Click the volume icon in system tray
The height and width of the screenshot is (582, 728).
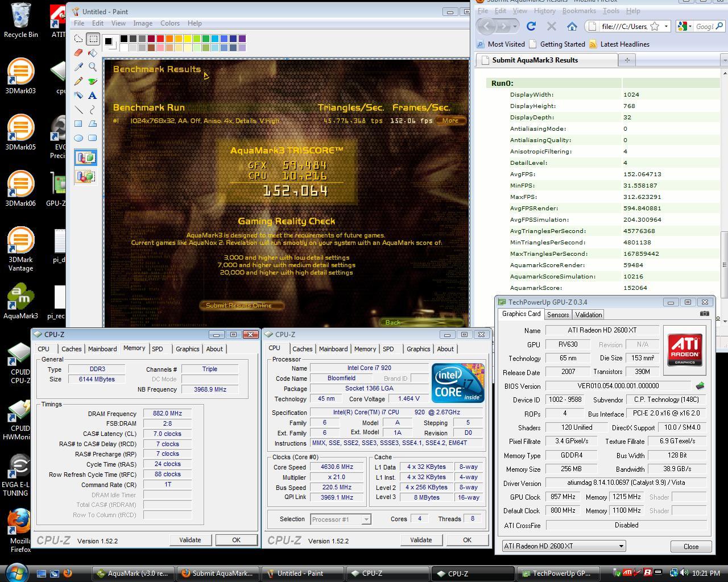coord(683,573)
